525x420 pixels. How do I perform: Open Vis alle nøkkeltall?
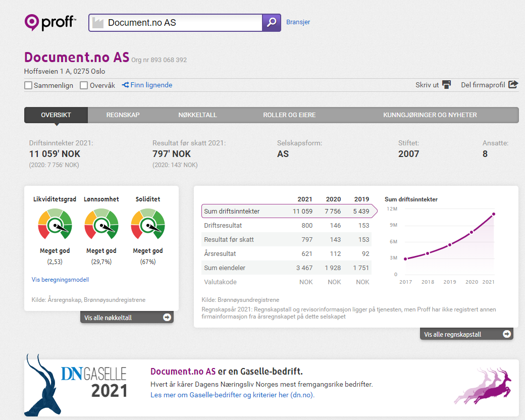[x=127, y=318]
